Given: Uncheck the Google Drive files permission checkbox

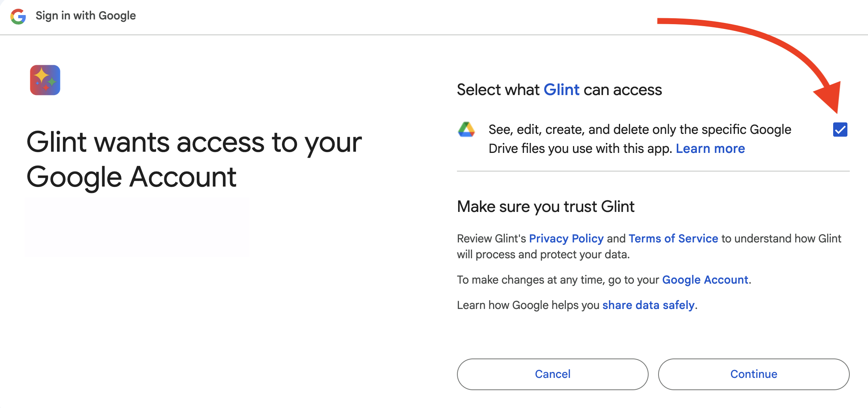Looking at the screenshot, I should click(840, 130).
